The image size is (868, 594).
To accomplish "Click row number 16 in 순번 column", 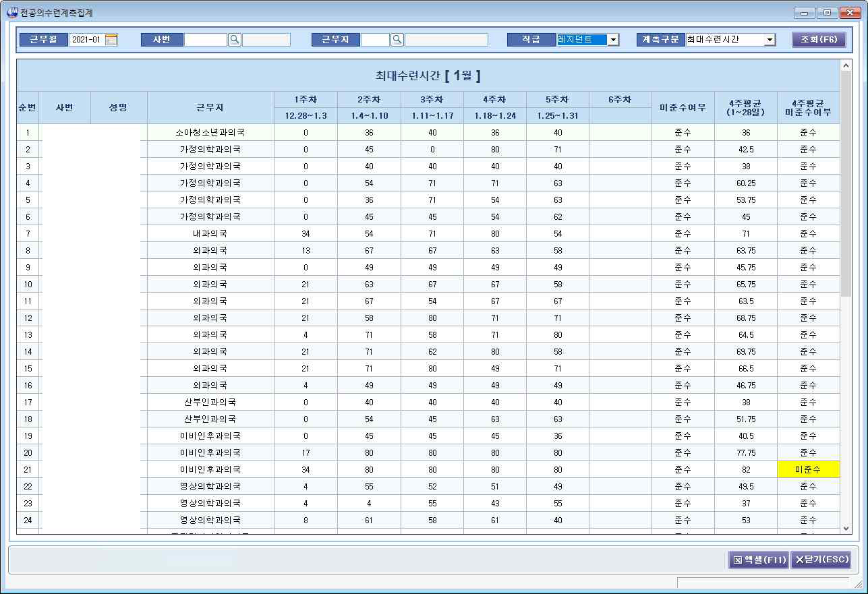I will (x=28, y=386).
